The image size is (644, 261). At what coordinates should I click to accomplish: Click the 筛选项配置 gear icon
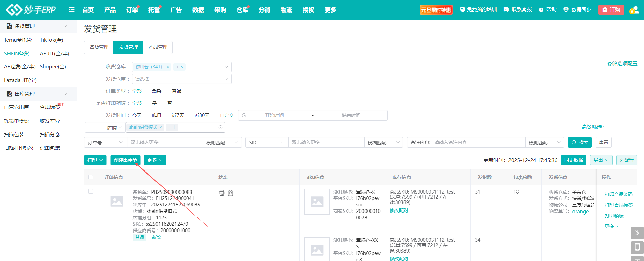[609, 64]
